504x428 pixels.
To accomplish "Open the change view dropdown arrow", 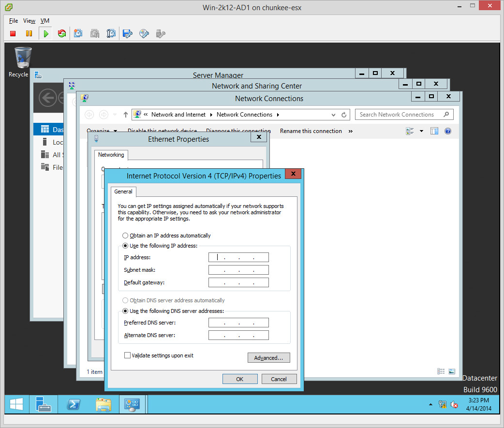I will click(421, 131).
